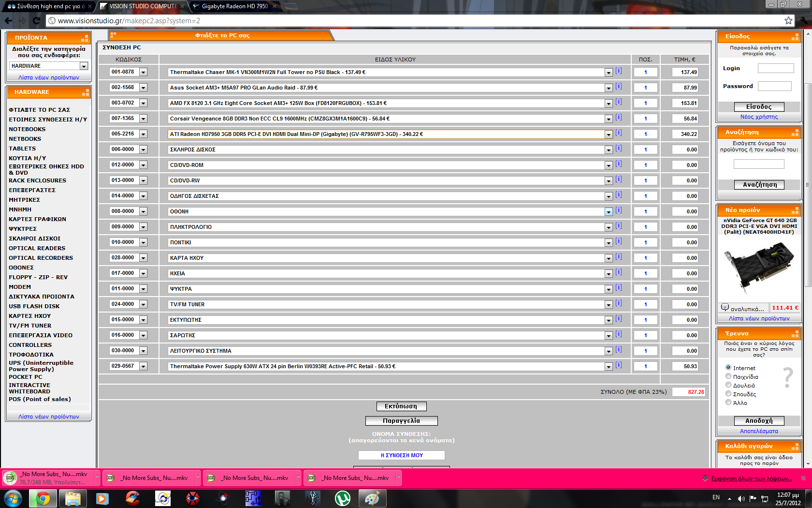Click info icon for Thermaltake Power Supply row
The height and width of the screenshot is (508, 812).
click(619, 365)
